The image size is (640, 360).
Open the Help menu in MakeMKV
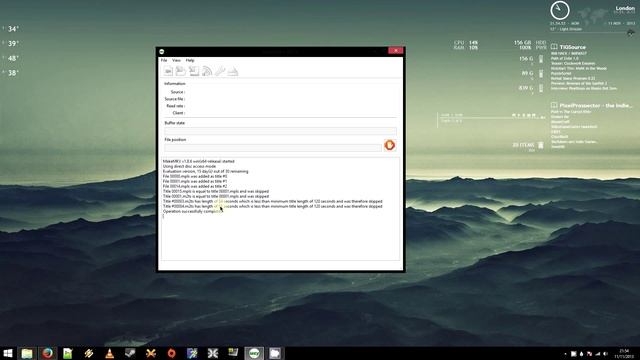coord(190,60)
